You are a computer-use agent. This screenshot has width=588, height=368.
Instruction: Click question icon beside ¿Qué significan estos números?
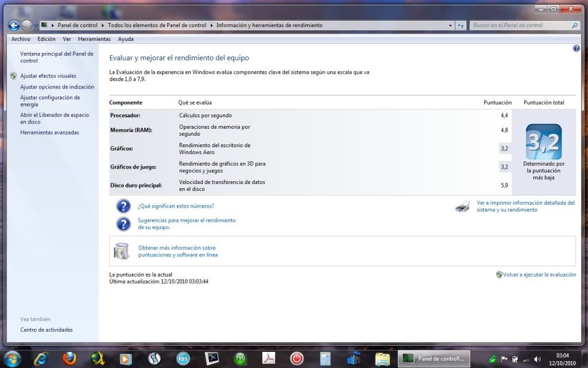pyautogui.click(x=123, y=206)
